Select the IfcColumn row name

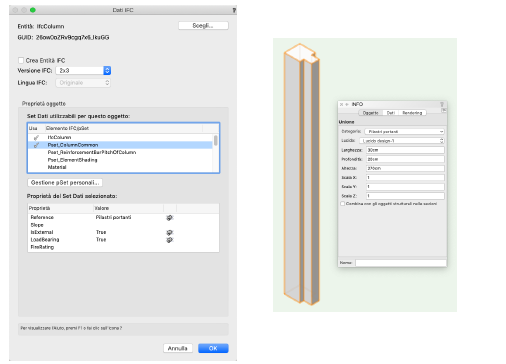[x=59, y=137]
